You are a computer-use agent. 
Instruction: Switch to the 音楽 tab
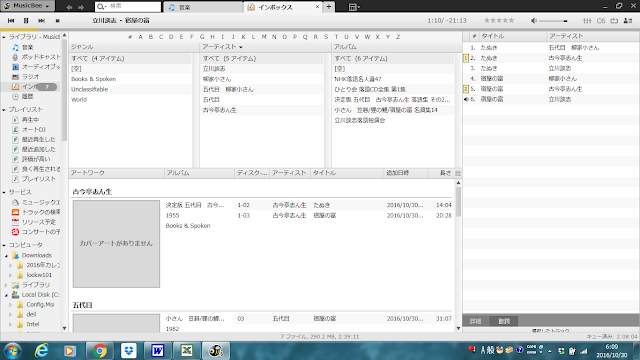[203, 7]
